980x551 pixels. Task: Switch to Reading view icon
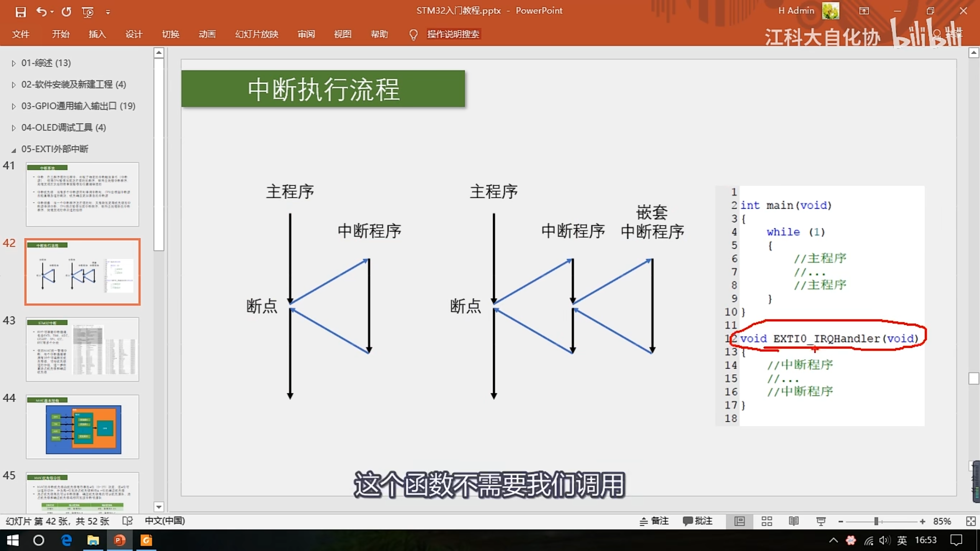point(794,521)
